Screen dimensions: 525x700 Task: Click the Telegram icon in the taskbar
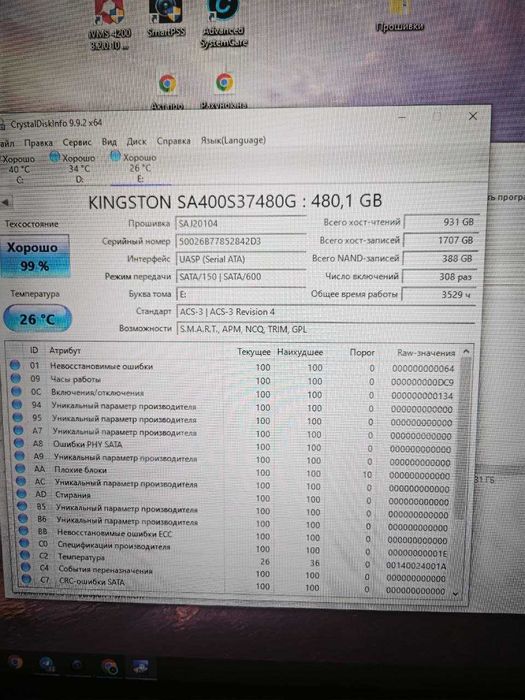[x=48, y=664]
